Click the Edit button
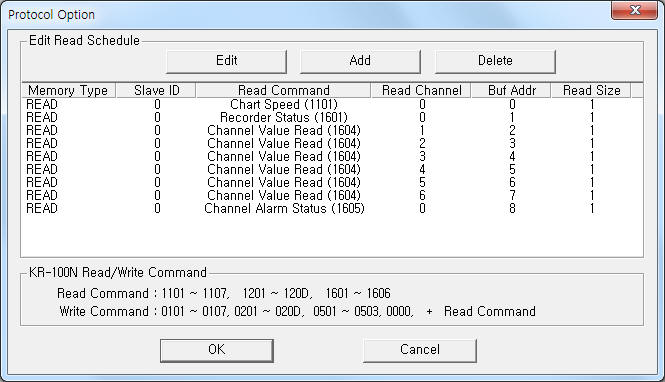 pyautogui.click(x=226, y=61)
